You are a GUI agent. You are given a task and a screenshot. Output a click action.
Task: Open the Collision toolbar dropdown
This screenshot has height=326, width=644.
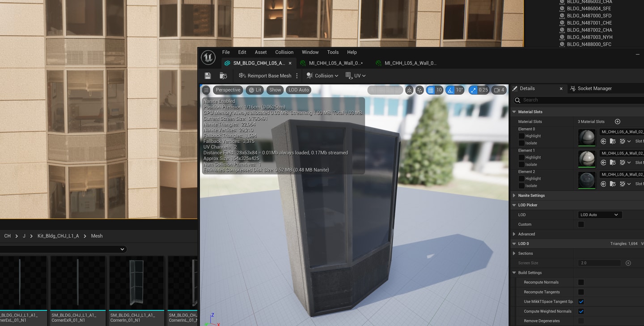[x=322, y=76]
